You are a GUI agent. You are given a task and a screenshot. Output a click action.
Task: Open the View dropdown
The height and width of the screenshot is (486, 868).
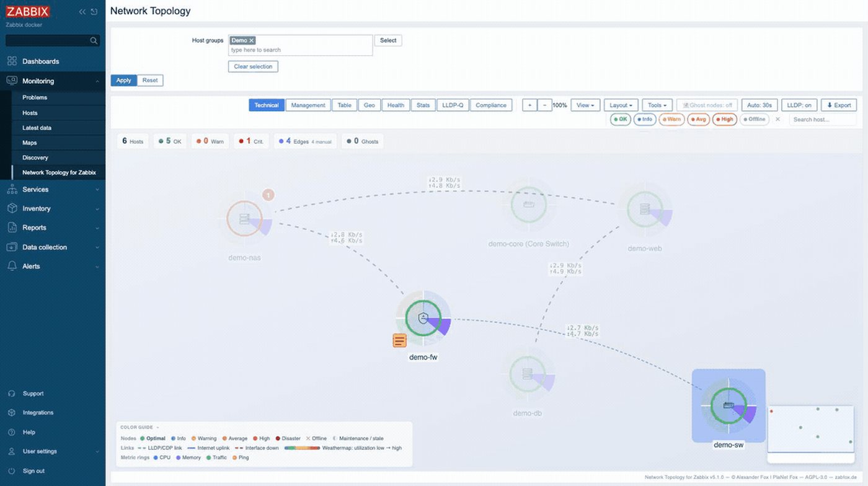[x=585, y=105]
